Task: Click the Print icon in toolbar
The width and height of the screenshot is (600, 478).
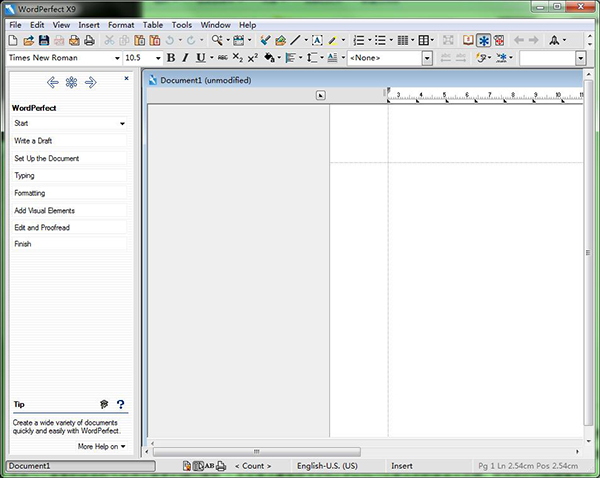Action: (89, 41)
